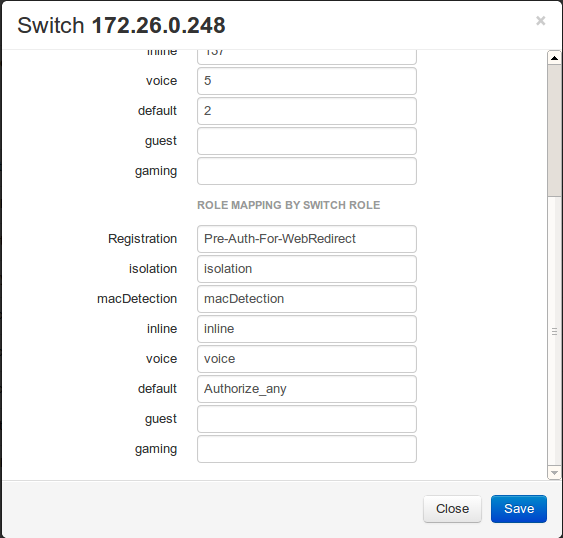This screenshot has width=563, height=538.
Task: Click the empty gaming VLAN field
Action: tap(307, 171)
